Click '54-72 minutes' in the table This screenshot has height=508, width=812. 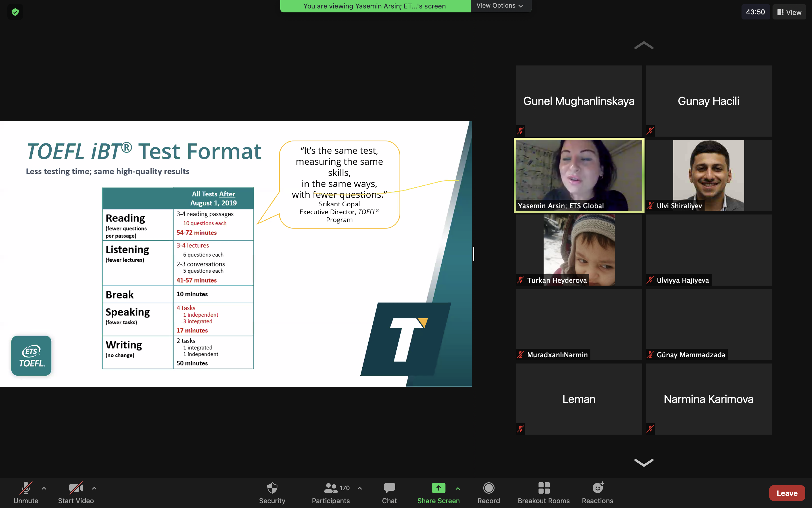coord(197,233)
